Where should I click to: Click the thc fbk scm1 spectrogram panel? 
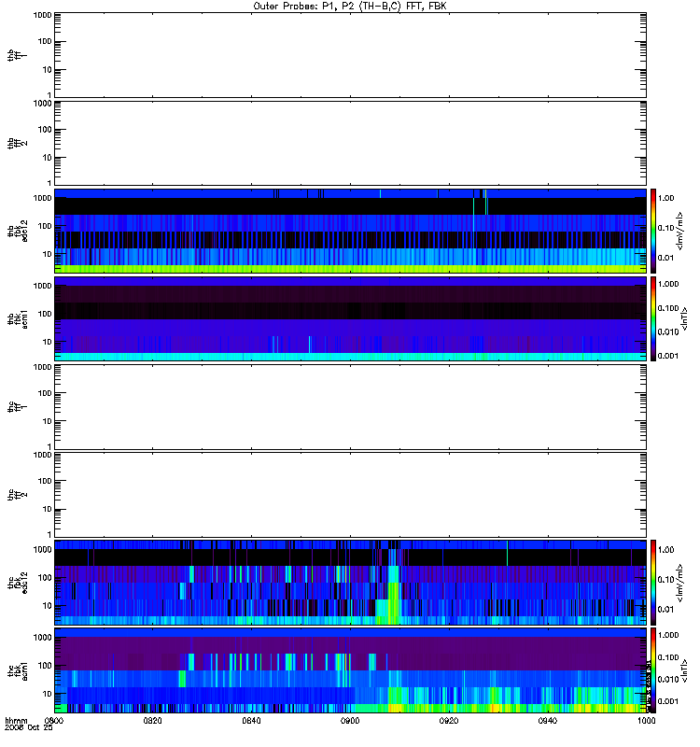pos(350,670)
